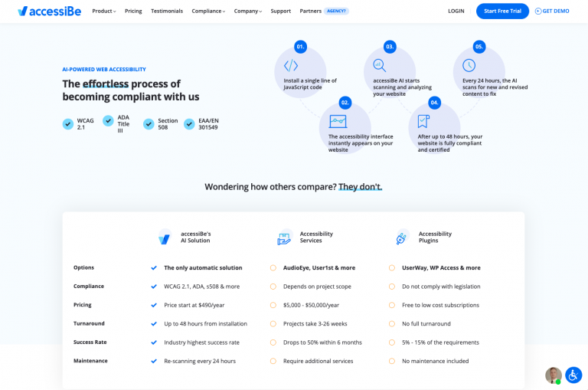Click the step 03 number badge

(390, 47)
